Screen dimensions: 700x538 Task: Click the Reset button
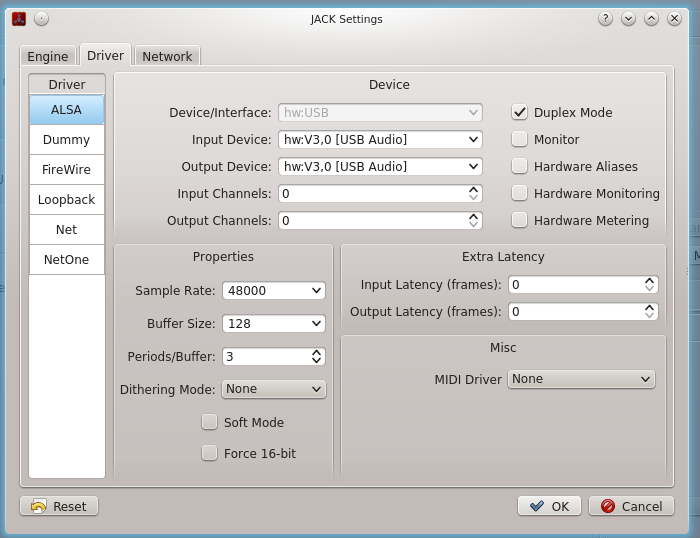(59, 506)
